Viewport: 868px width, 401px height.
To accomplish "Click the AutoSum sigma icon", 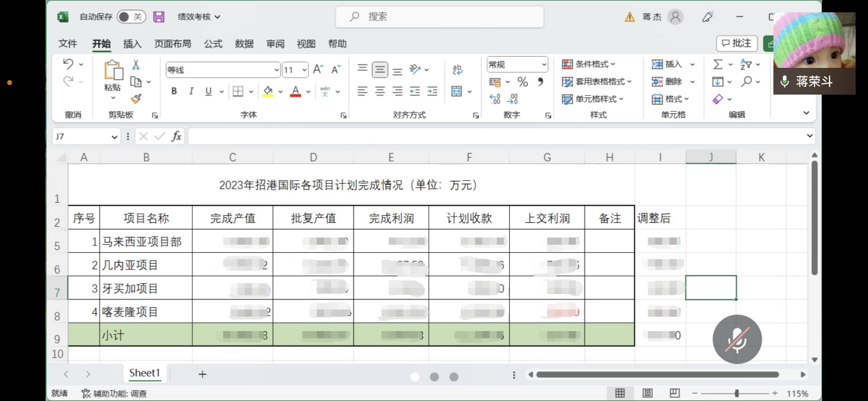I will (x=718, y=64).
